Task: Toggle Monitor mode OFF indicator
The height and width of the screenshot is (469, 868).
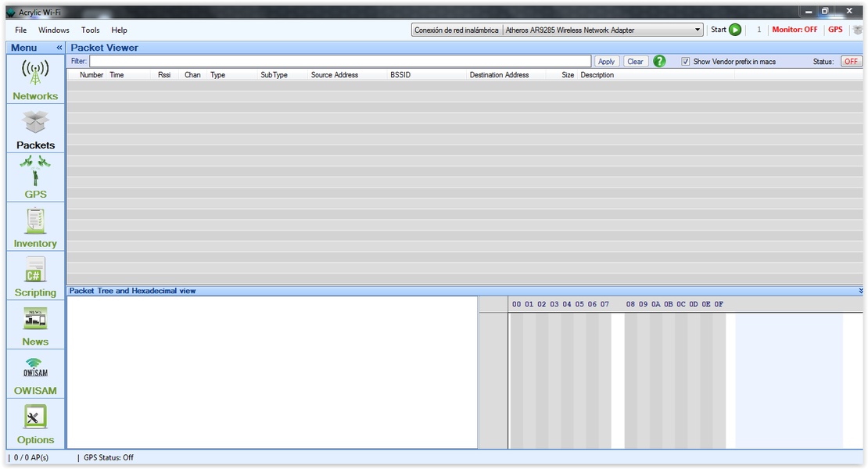Action: pos(794,30)
